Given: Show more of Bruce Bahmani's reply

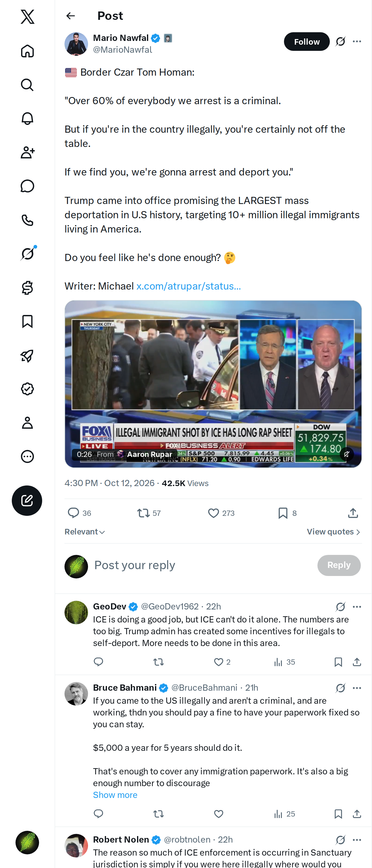Looking at the screenshot, I should (115, 795).
